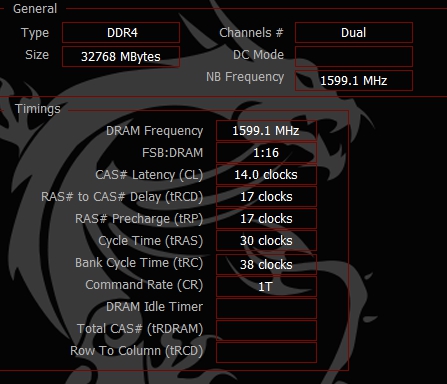Click the 'Total CAS# (tRDRAM)' label
Viewport: 447px width, 384px height.
click(x=140, y=329)
